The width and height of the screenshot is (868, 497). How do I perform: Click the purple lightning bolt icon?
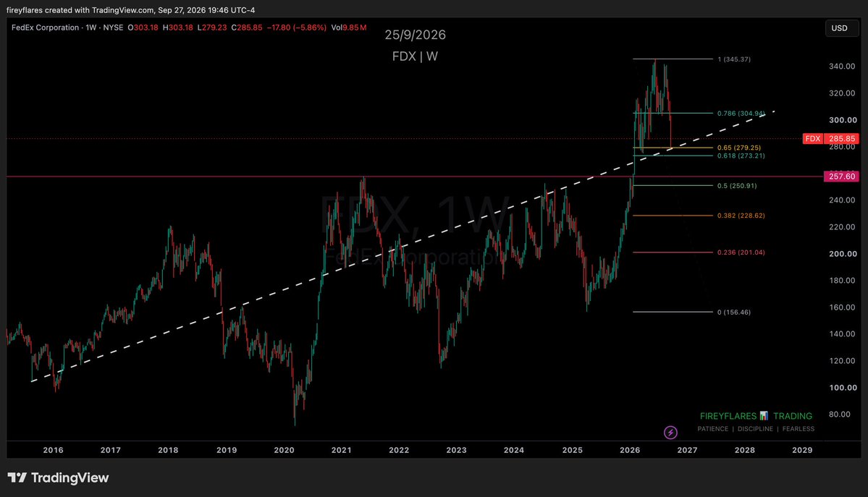tap(670, 432)
